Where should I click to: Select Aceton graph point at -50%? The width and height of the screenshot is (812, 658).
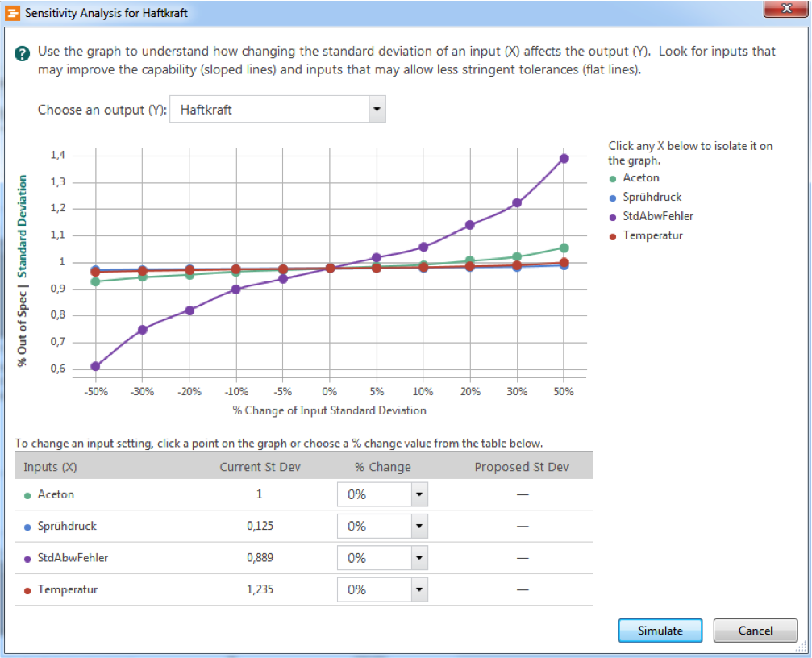pos(95,281)
